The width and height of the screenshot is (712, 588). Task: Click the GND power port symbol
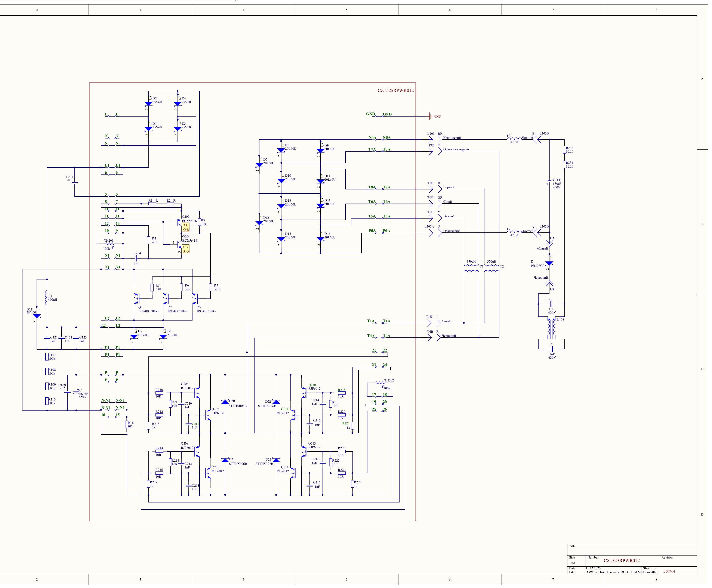pyautogui.click(x=431, y=116)
